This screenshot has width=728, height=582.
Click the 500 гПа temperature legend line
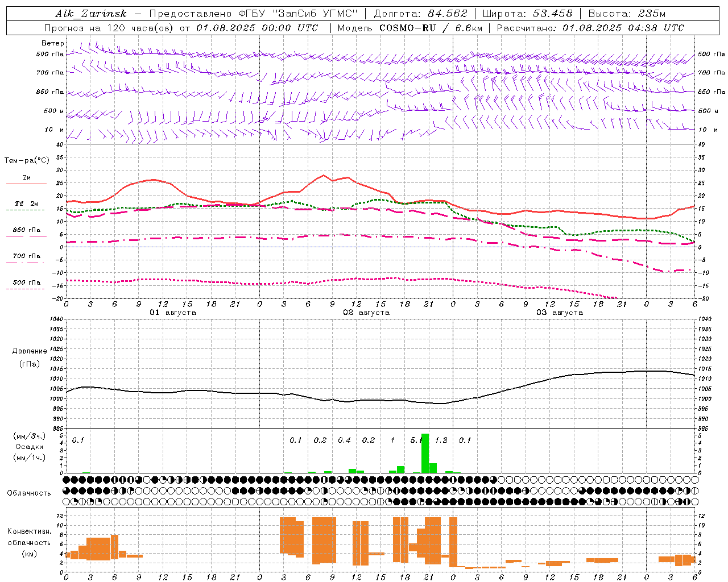[26, 289]
